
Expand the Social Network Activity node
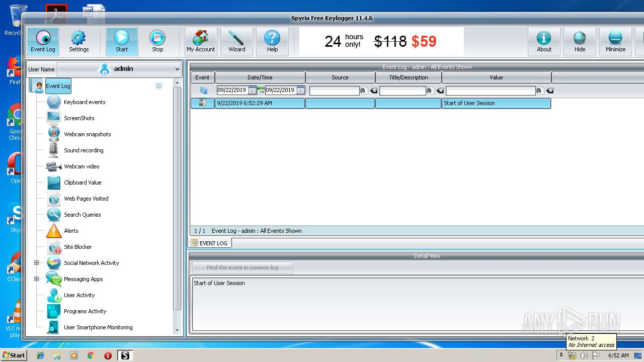[x=36, y=263]
